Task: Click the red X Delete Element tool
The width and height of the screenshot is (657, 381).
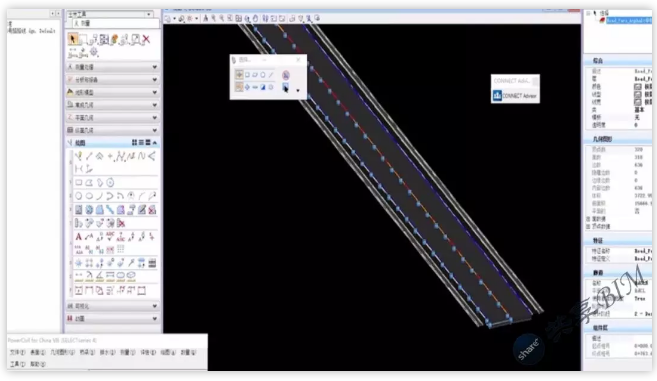Action: 146,39
